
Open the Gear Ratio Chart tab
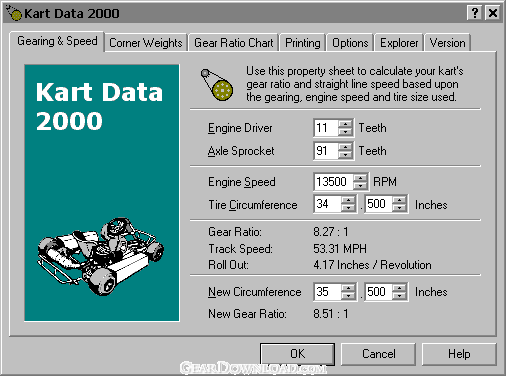(x=233, y=43)
